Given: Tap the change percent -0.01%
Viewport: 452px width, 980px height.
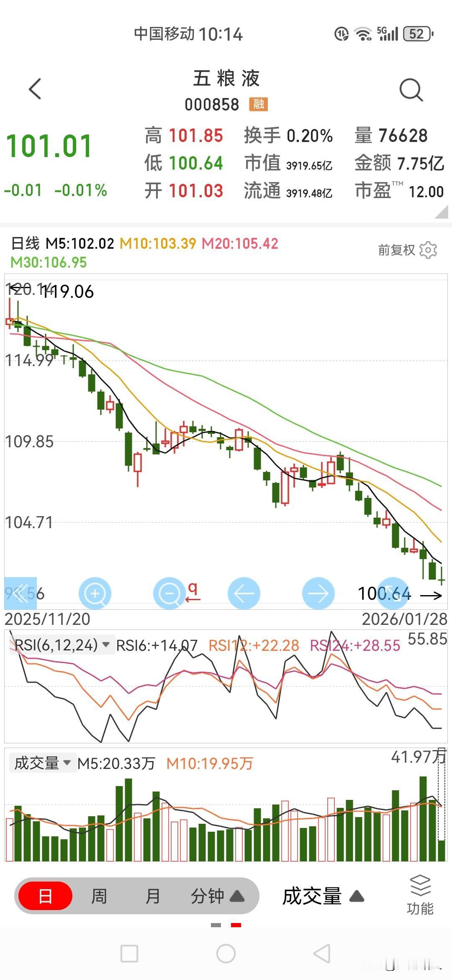Looking at the screenshot, I should [x=81, y=190].
